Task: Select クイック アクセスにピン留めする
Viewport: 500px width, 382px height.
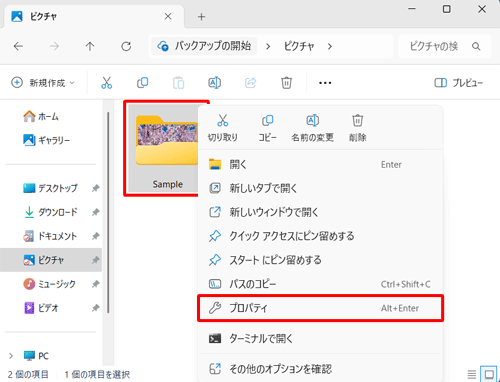Action: 321,236
